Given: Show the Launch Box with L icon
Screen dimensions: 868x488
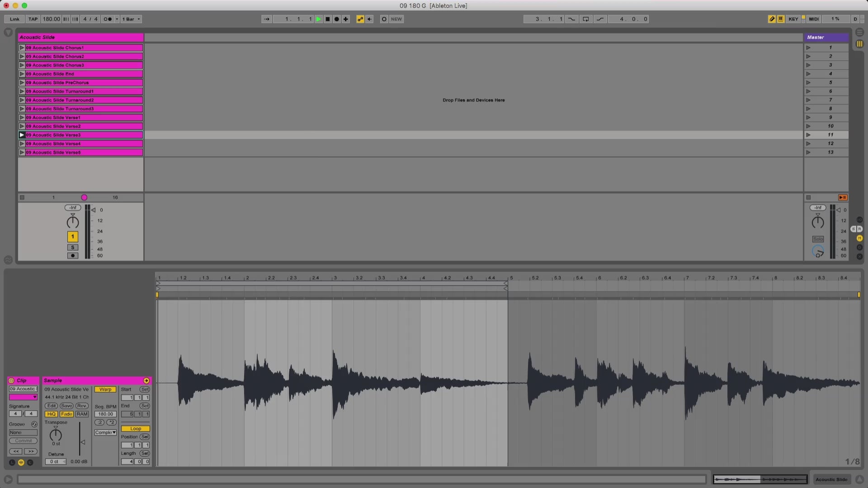Looking at the screenshot, I should pos(12,462).
